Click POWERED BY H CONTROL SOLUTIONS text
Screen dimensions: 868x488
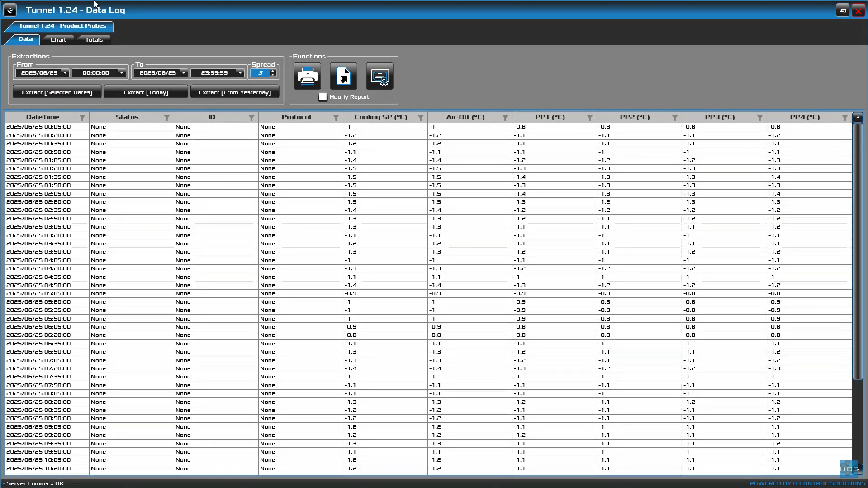tap(807, 483)
